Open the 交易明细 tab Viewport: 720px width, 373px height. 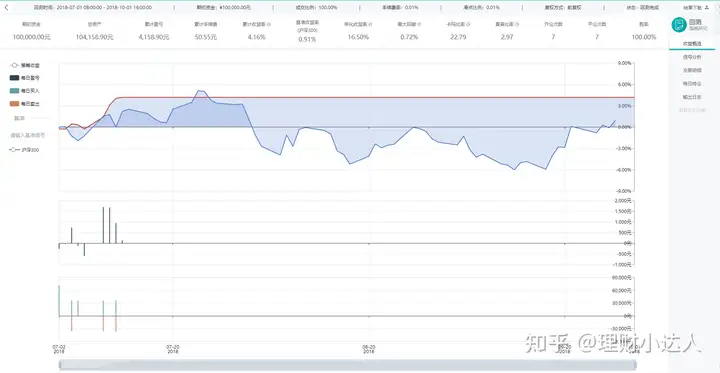click(692, 70)
